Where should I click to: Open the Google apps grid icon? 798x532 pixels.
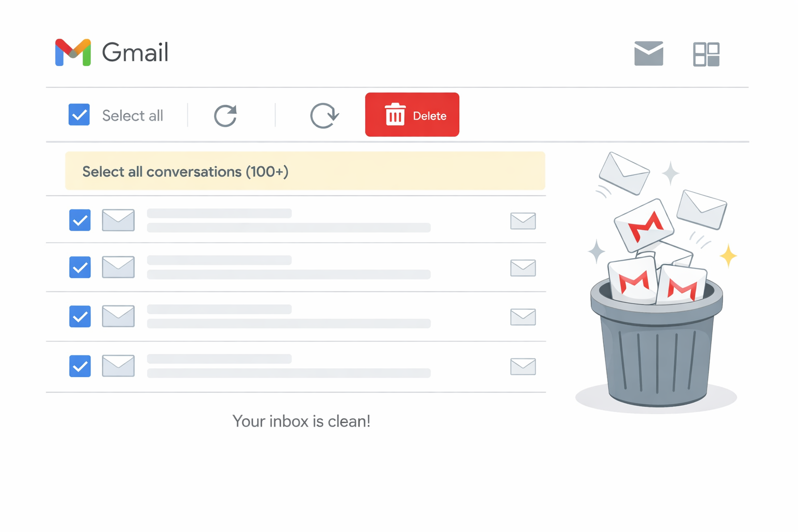707,54
